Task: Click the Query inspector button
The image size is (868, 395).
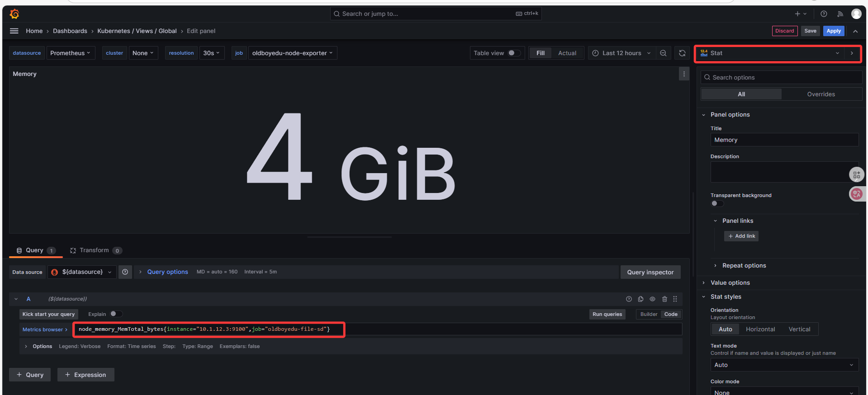Action: (650, 272)
